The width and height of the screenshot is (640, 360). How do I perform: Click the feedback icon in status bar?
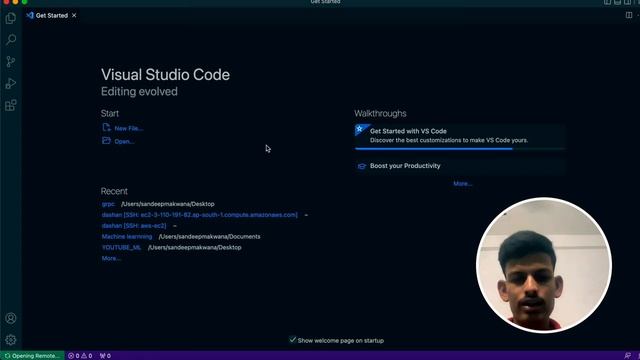[x=628, y=356]
